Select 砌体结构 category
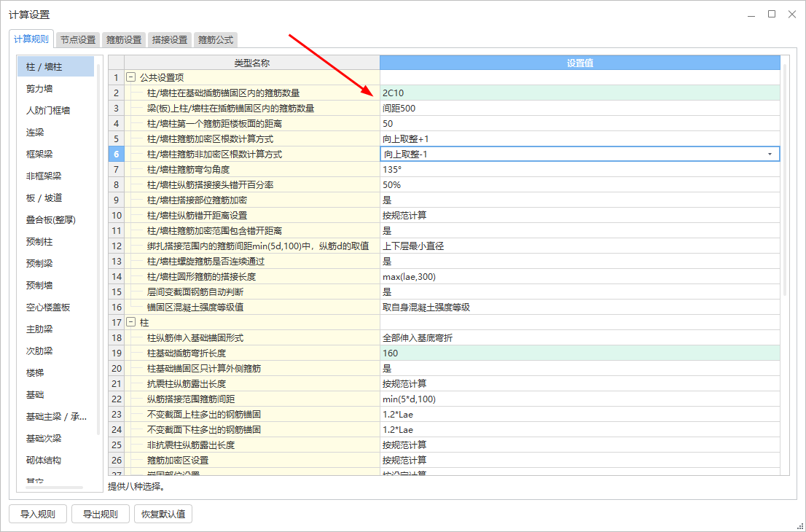This screenshot has width=806, height=532. [55, 460]
